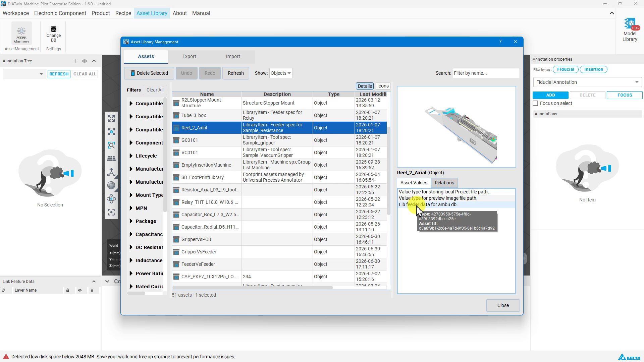Toggle the Fiducial tag filter
The image size is (644, 362).
pos(566,69)
